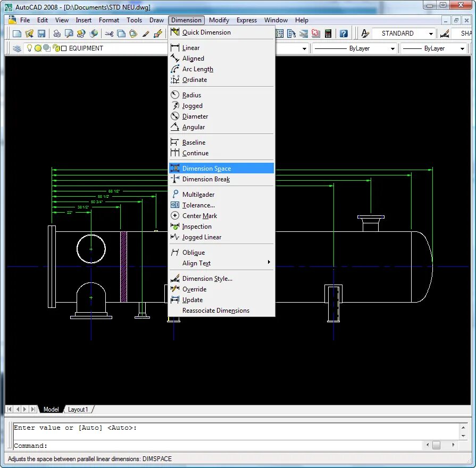Click the Text Style icon
This screenshot has height=468, width=476.
tap(365, 34)
